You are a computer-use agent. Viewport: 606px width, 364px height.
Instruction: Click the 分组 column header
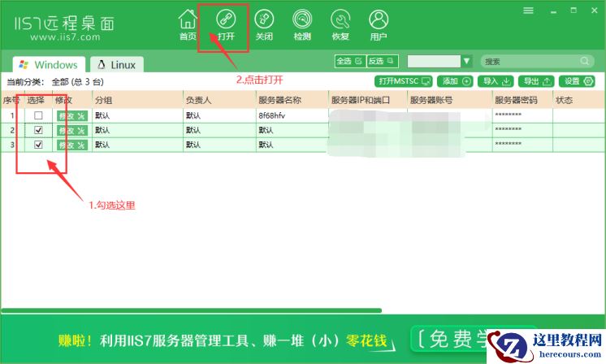tap(137, 100)
